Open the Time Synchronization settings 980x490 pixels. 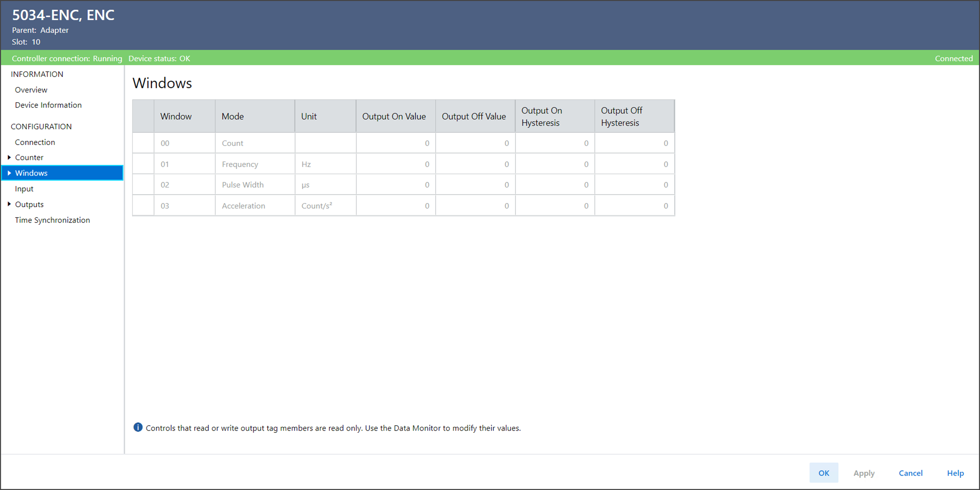pos(52,220)
